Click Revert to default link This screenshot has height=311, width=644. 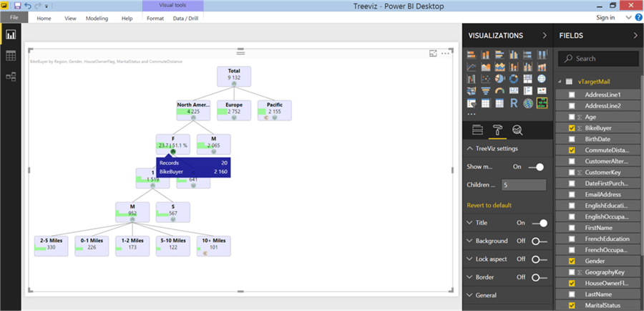(489, 205)
